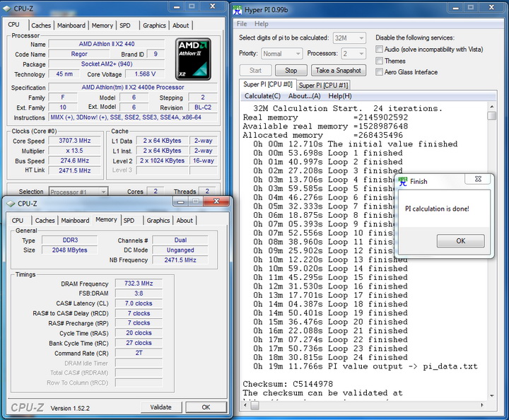
Task: Open SPD tab in back CPU-Z window
Action: pyautogui.click(x=125, y=25)
